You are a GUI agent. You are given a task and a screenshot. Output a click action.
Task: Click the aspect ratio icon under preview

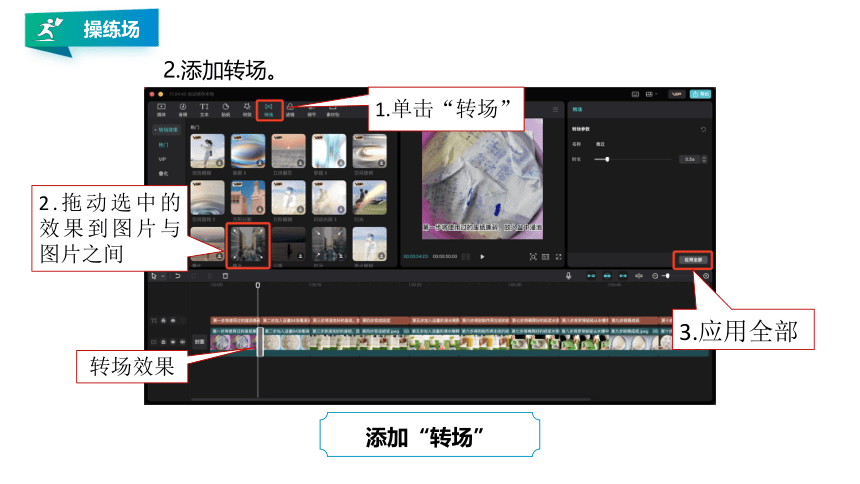click(546, 257)
